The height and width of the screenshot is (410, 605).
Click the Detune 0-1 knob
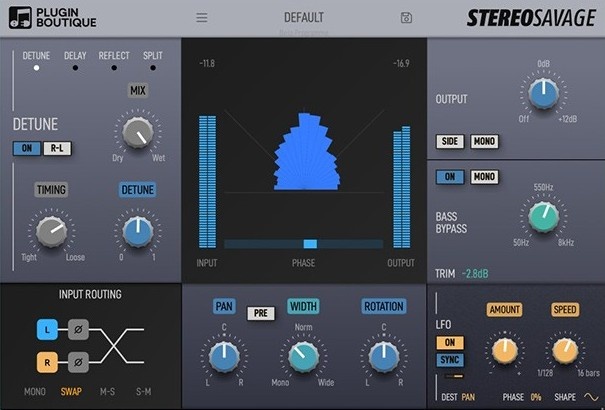[x=138, y=232]
